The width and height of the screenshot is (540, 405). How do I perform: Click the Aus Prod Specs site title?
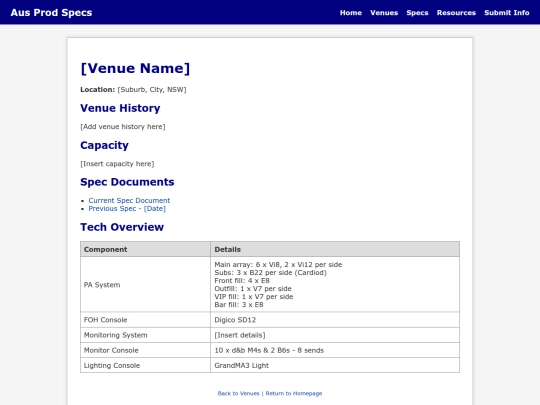click(x=51, y=13)
